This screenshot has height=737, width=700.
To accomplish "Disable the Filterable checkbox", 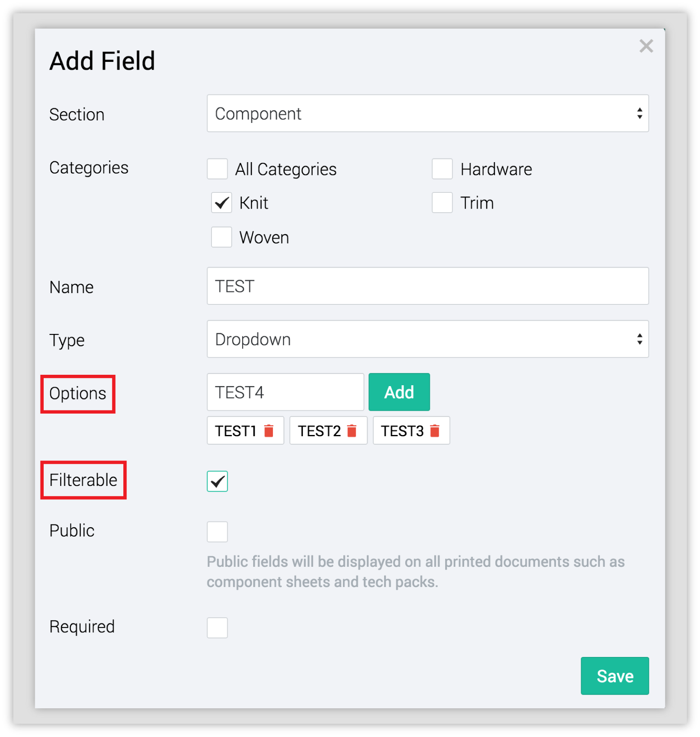I will click(217, 481).
